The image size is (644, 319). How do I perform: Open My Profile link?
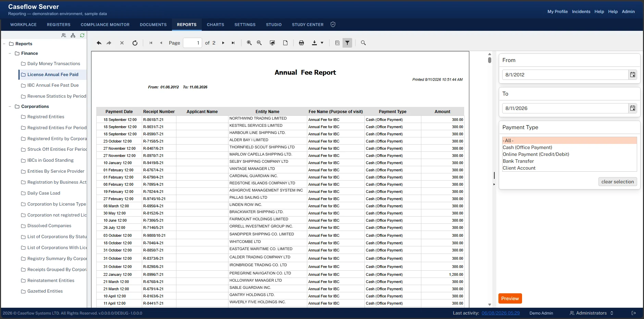(557, 11)
